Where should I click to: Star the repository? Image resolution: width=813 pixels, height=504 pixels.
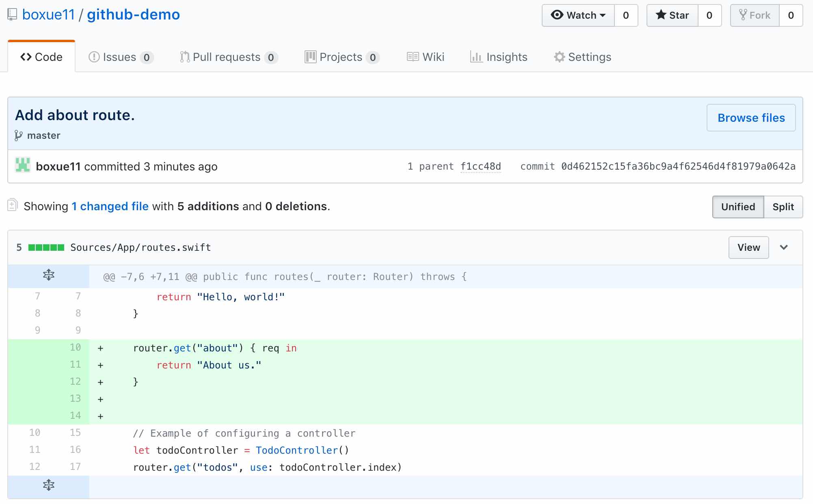(672, 15)
